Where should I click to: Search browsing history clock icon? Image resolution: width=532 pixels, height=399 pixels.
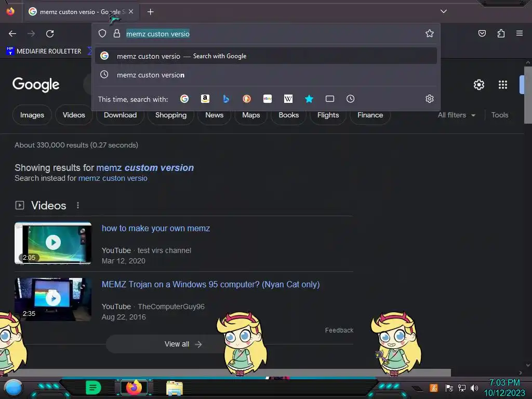pos(351,99)
